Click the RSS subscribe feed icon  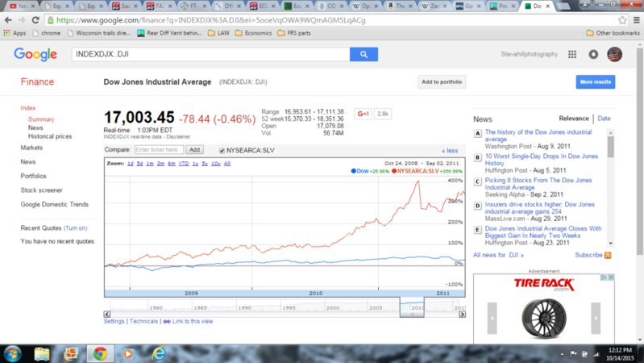coord(608,255)
